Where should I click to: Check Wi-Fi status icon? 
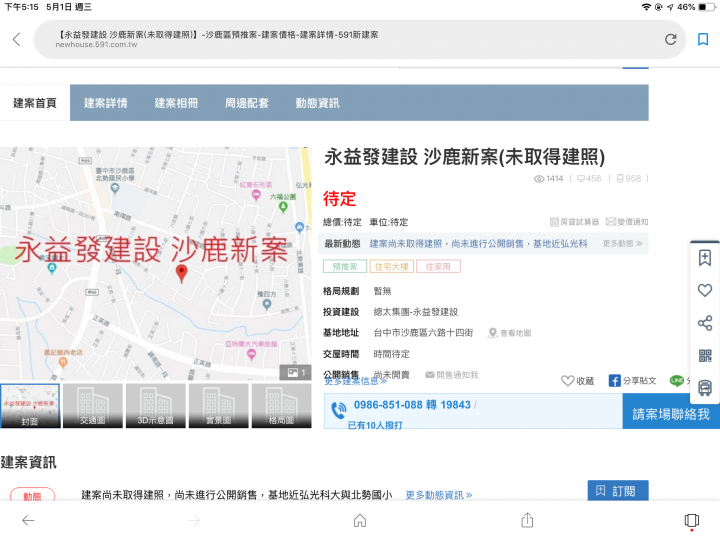(646, 7)
